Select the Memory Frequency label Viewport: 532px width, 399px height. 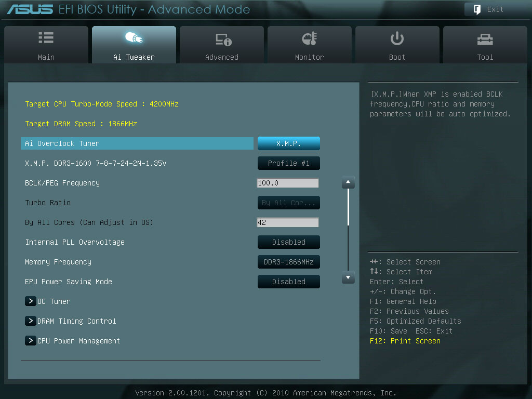(x=58, y=262)
